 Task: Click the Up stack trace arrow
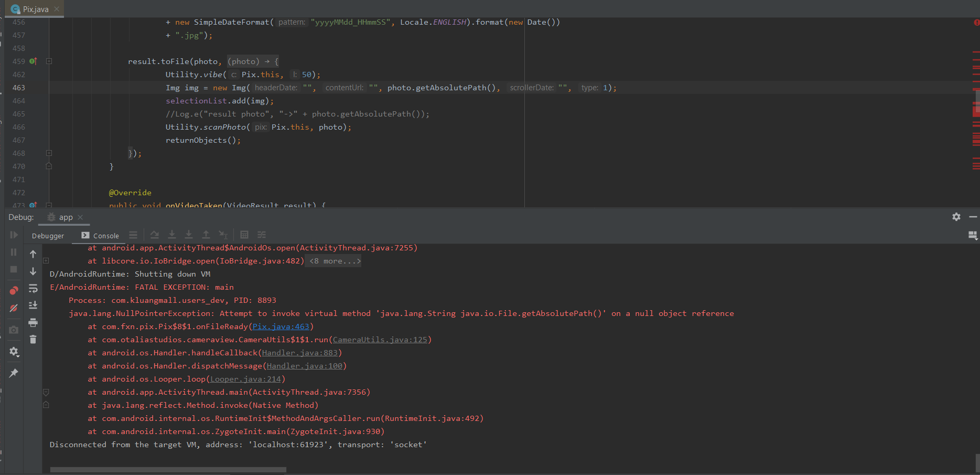coord(33,254)
